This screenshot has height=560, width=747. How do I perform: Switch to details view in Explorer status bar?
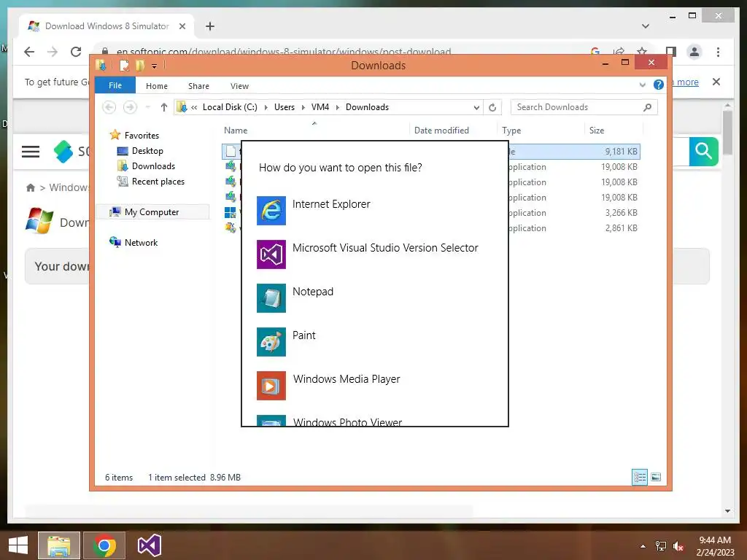click(639, 477)
